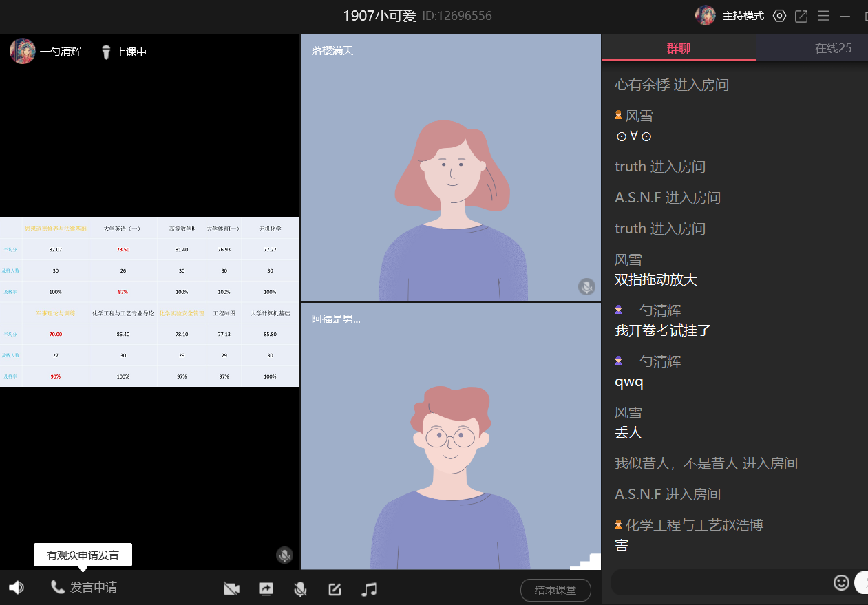This screenshot has height=605, width=868.
Task: Open 发言申请 speaking requests
Action: (84, 587)
